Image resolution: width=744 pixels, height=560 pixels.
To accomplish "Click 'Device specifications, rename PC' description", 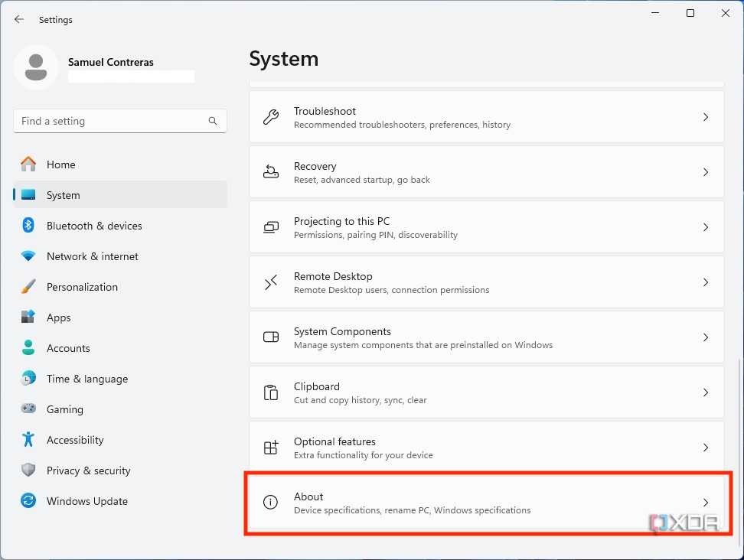I will click(412, 510).
